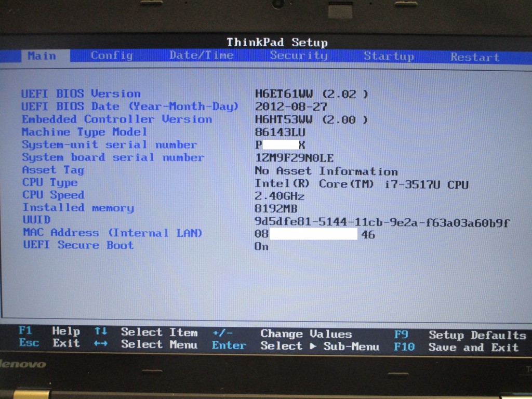Click the Secure Boot On value

pyautogui.click(x=262, y=247)
